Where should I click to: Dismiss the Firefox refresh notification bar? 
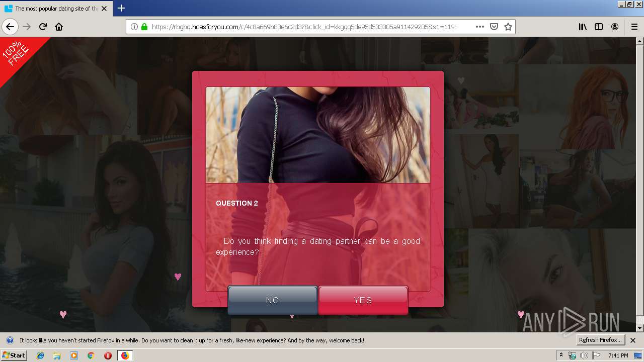(633, 340)
